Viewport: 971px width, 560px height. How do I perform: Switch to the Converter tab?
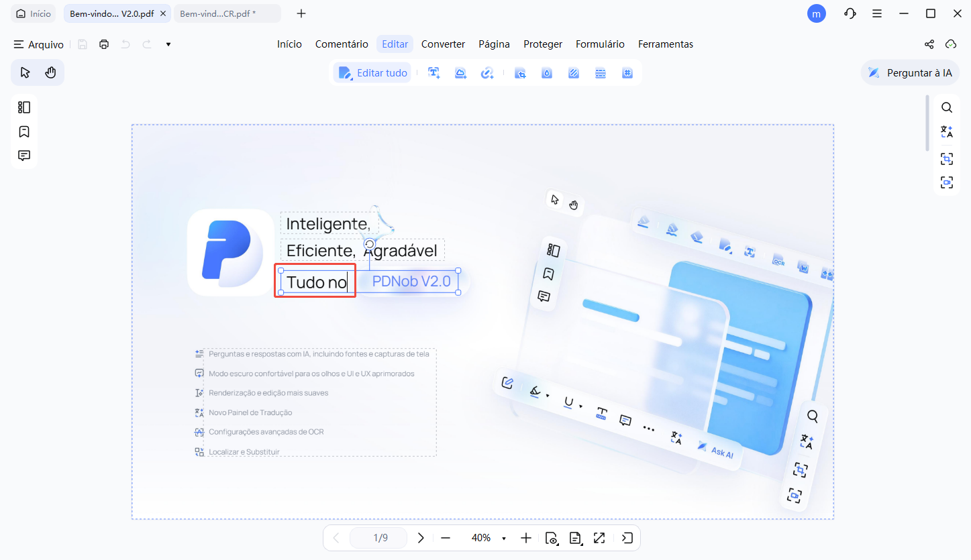point(443,44)
